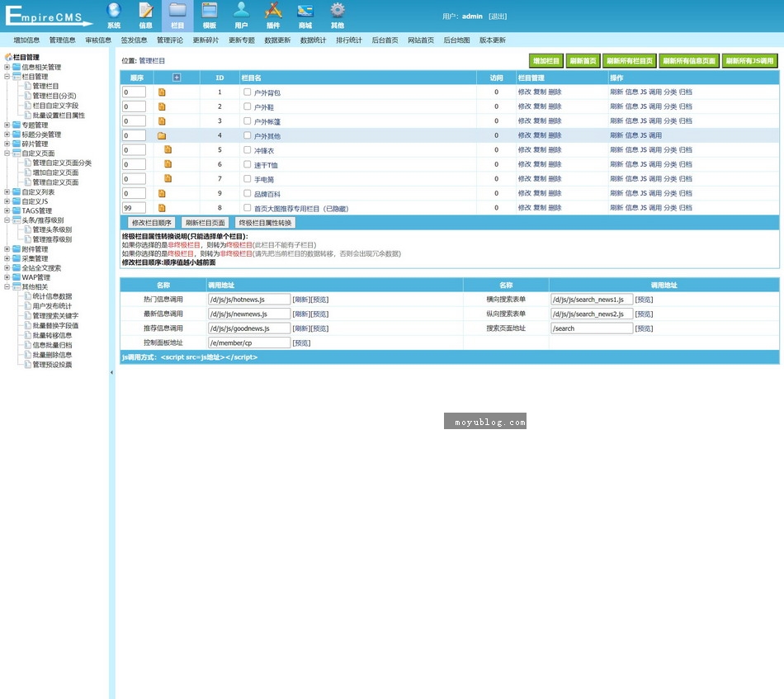This screenshot has width=784, height=699.
Task: Log out via the 退出 link
Action: pyautogui.click(x=498, y=17)
